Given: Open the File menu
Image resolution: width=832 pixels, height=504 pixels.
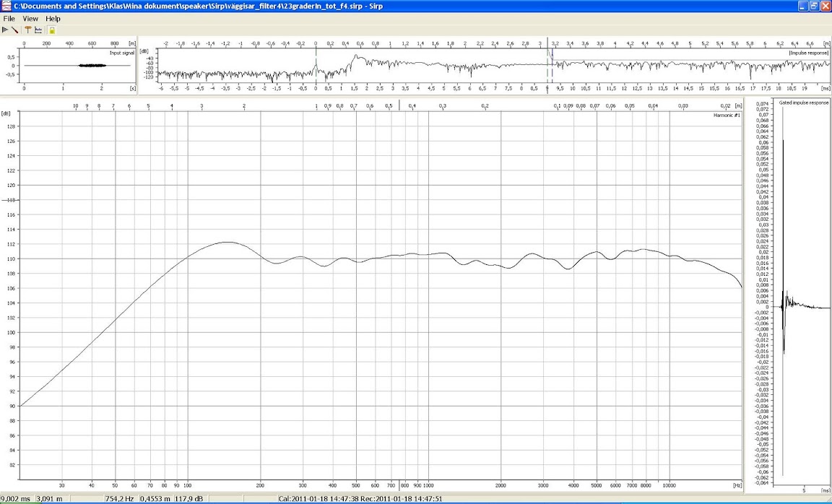Looking at the screenshot, I should pyautogui.click(x=9, y=18).
